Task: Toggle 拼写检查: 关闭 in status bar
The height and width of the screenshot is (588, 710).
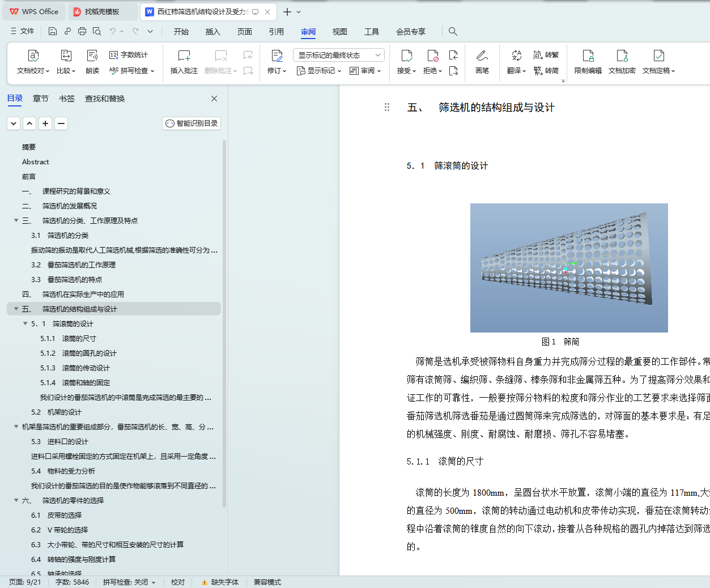Action: click(129, 582)
